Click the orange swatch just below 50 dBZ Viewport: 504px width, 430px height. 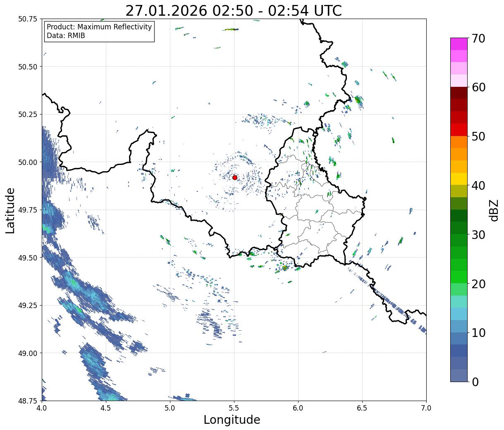(459, 142)
